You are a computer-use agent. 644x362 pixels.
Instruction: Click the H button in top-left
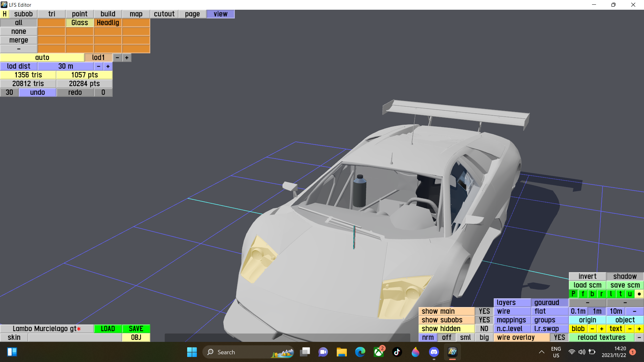pos(4,14)
